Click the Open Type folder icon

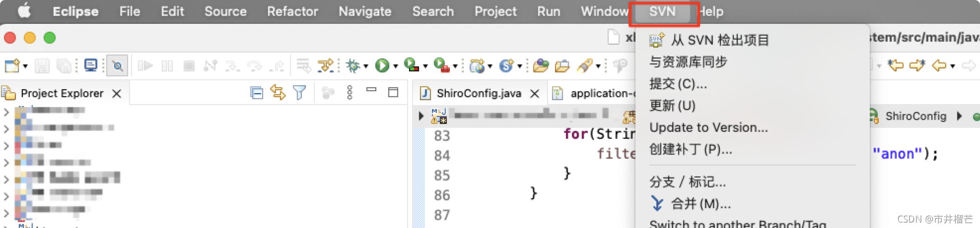click(x=541, y=65)
